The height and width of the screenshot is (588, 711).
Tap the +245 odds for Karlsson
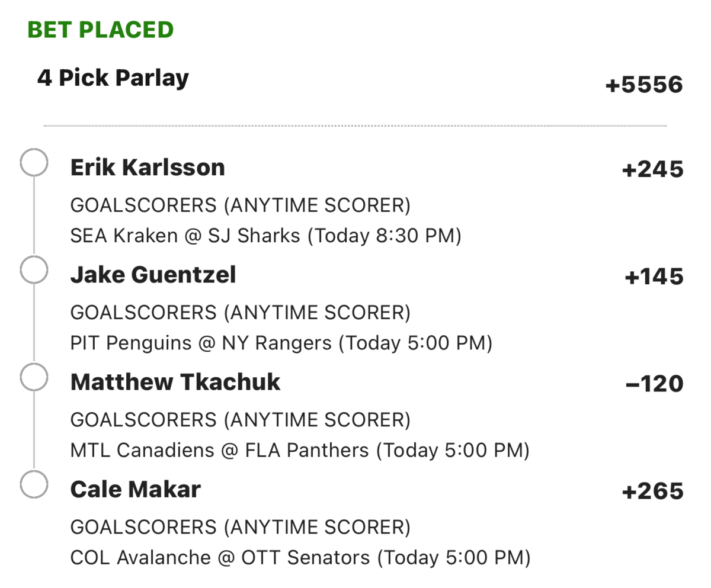652,171
